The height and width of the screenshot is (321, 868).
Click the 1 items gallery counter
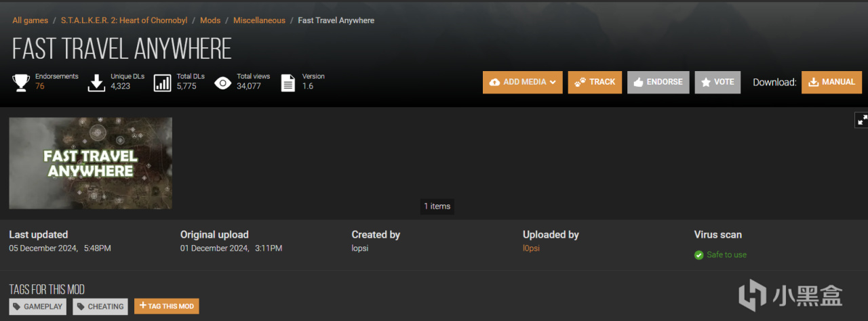coord(437,207)
